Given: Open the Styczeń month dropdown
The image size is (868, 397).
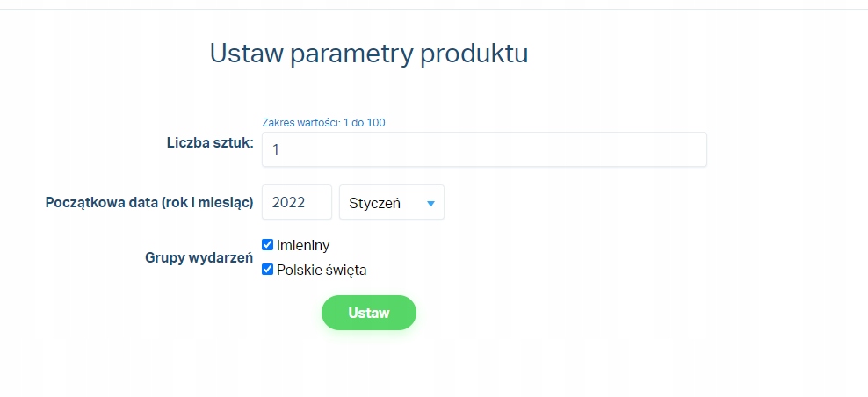Looking at the screenshot, I should [x=391, y=202].
